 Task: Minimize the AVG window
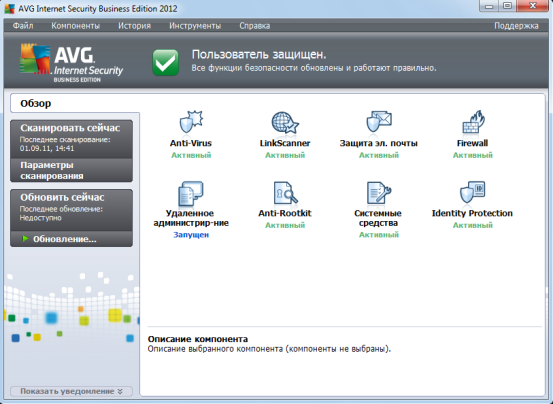[x=489, y=6]
